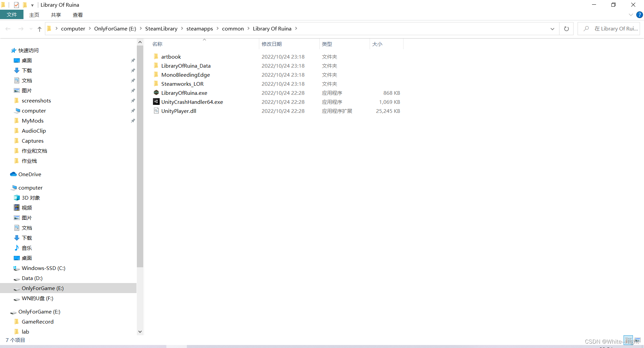Screen dimensions: 644x348
Task: Select the 作业和文档 folder
Action: (34, 151)
